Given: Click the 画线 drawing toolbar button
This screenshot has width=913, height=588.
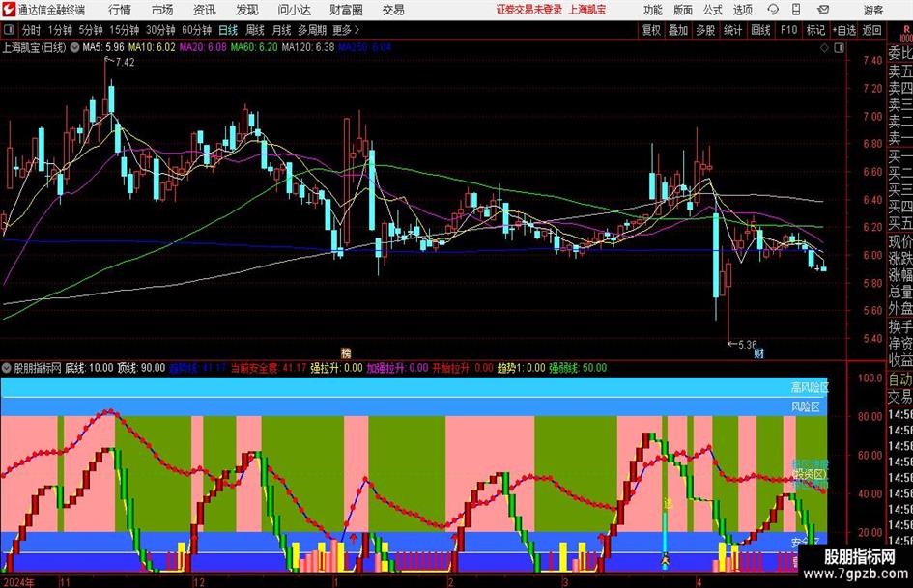Looking at the screenshot, I should pos(760,30).
